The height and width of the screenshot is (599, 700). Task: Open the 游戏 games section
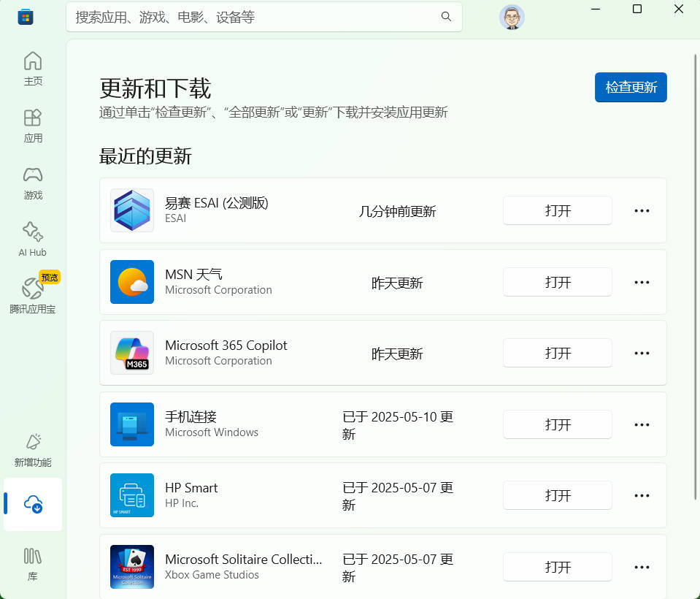tap(33, 183)
